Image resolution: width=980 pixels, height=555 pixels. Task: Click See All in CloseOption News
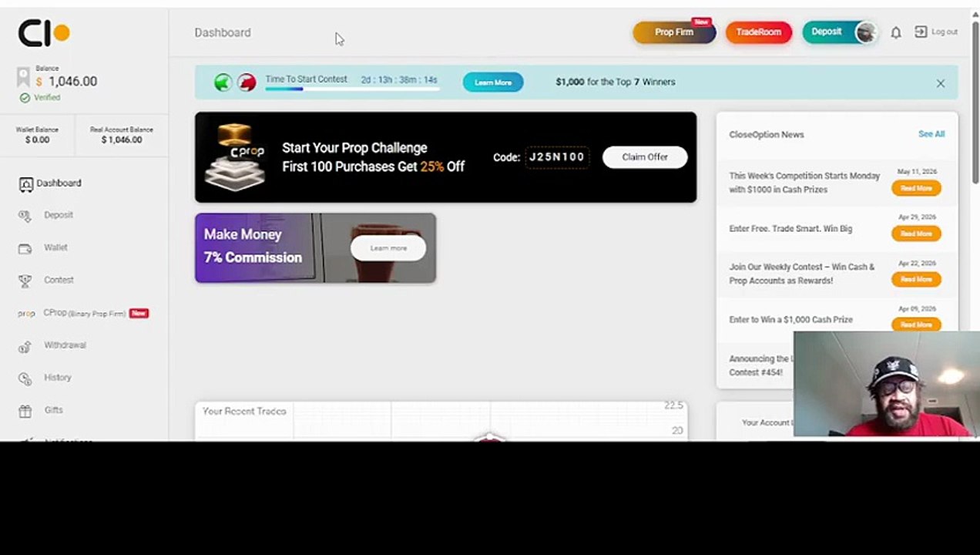[931, 134]
